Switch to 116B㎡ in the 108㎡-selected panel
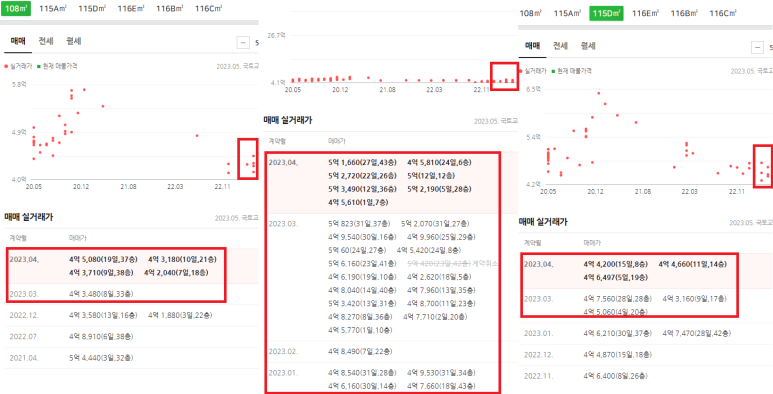 [170, 8]
